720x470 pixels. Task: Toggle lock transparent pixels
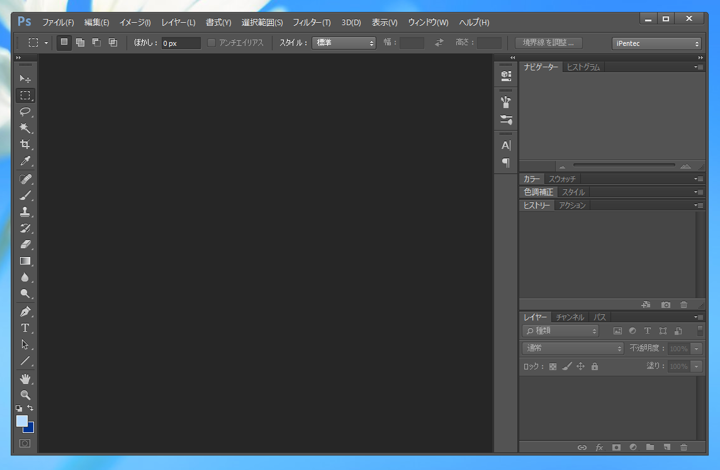553,367
